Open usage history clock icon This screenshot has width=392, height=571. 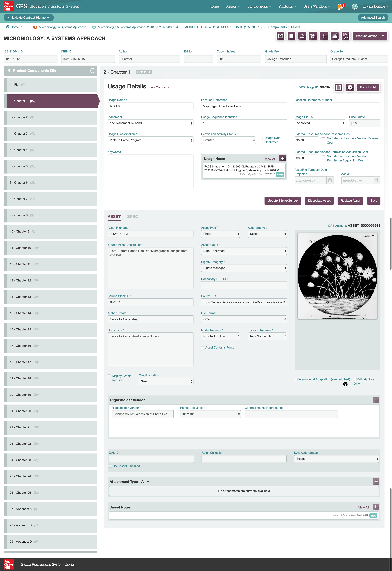(x=350, y=87)
